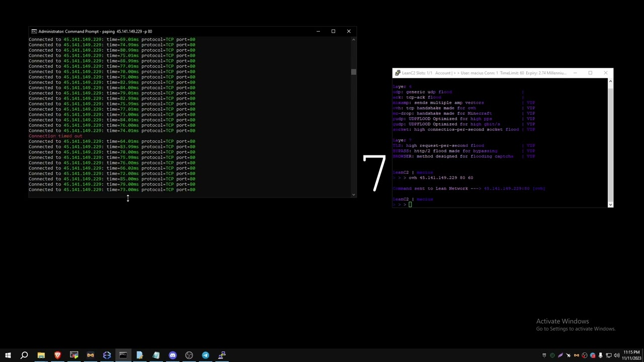The height and width of the screenshot is (362, 644).
Task: Click the LeanC2 window title icon
Action: pyautogui.click(x=397, y=73)
